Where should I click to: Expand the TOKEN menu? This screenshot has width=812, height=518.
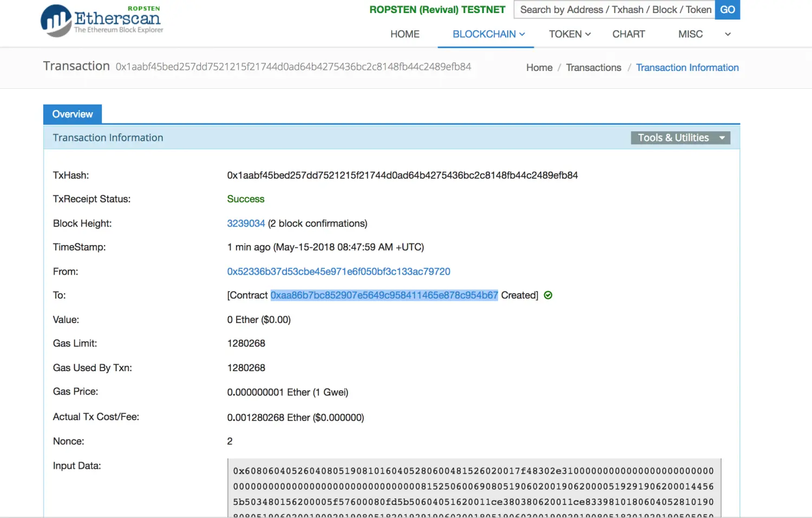569,34
